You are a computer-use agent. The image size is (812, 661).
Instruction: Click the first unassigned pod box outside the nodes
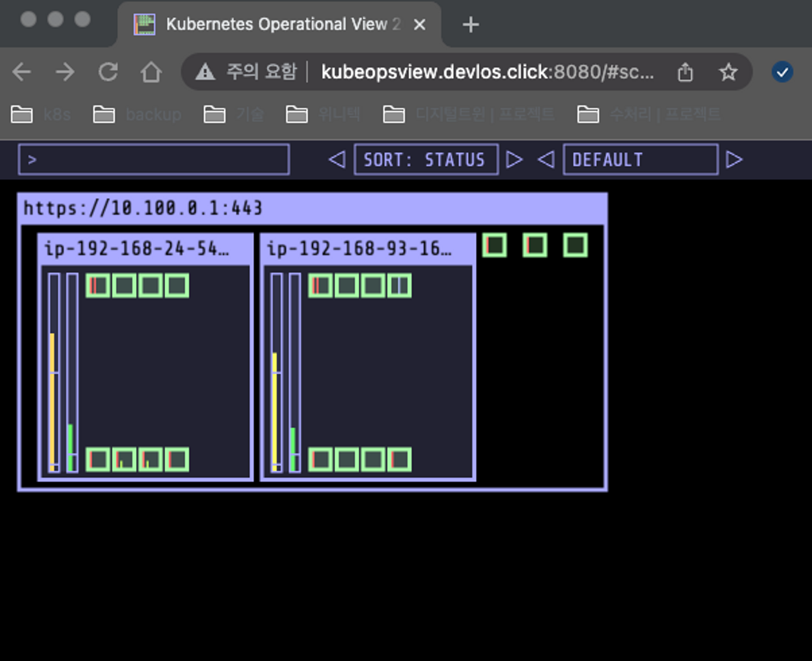495,245
